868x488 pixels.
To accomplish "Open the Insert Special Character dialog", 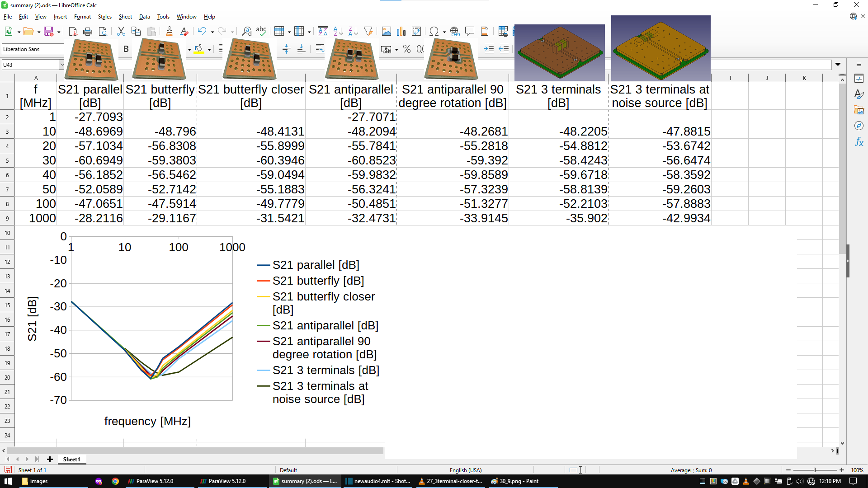I will [x=434, y=31].
